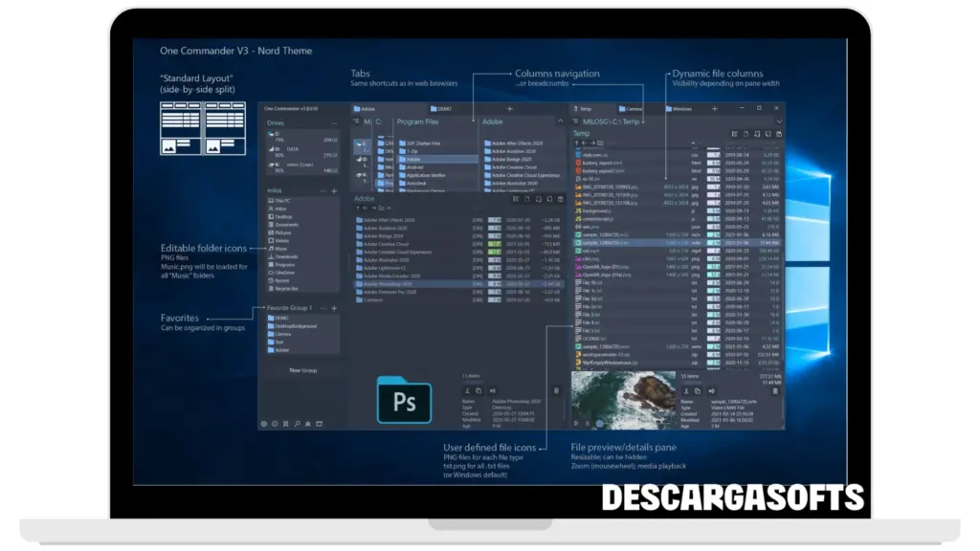980x551 pixels.
Task: Add a new tab with the plus in left pane
Action: tap(509, 109)
